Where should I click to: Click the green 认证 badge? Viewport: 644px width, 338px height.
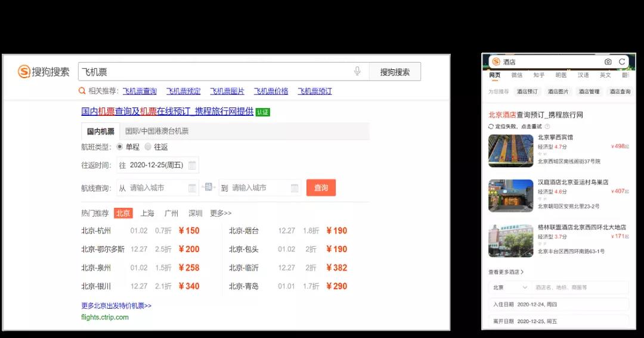[x=263, y=112]
